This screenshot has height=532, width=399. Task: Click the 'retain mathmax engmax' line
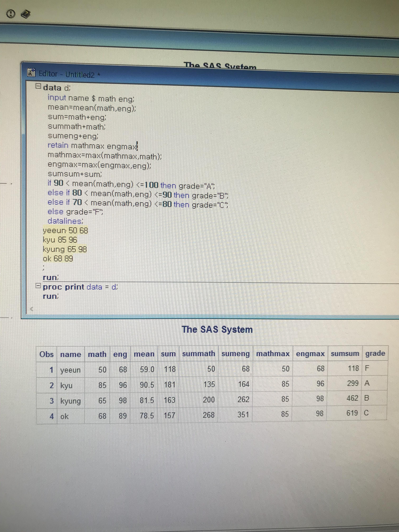pyautogui.click(x=93, y=146)
